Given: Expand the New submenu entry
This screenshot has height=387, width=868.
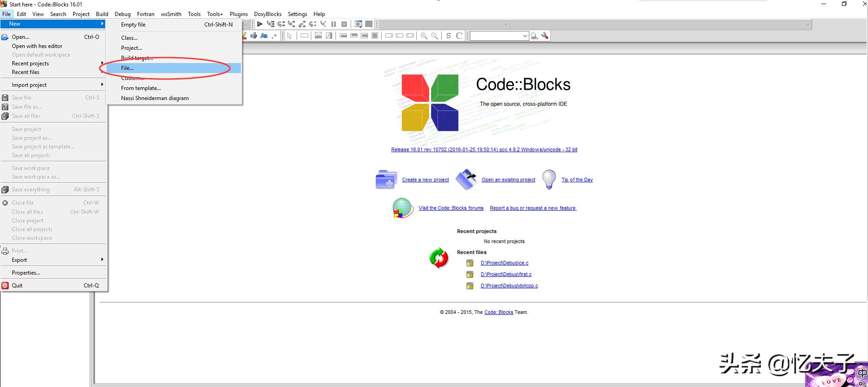Looking at the screenshot, I should point(53,24).
